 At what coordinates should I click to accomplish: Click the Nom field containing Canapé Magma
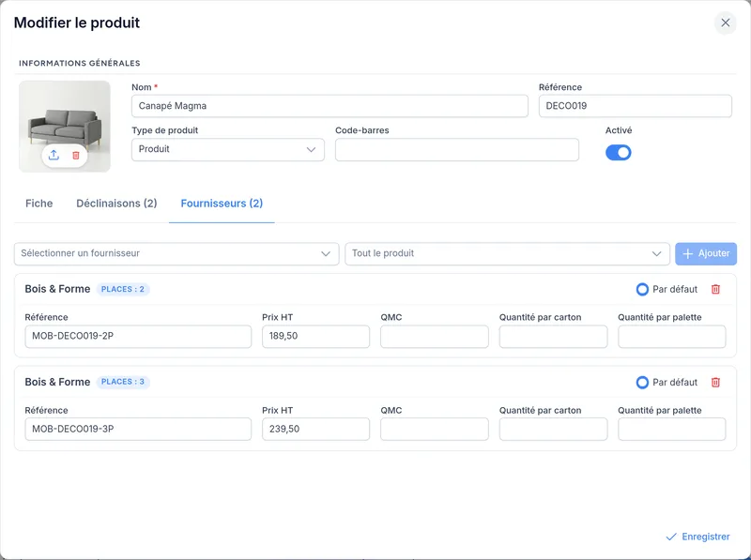click(x=330, y=106)
